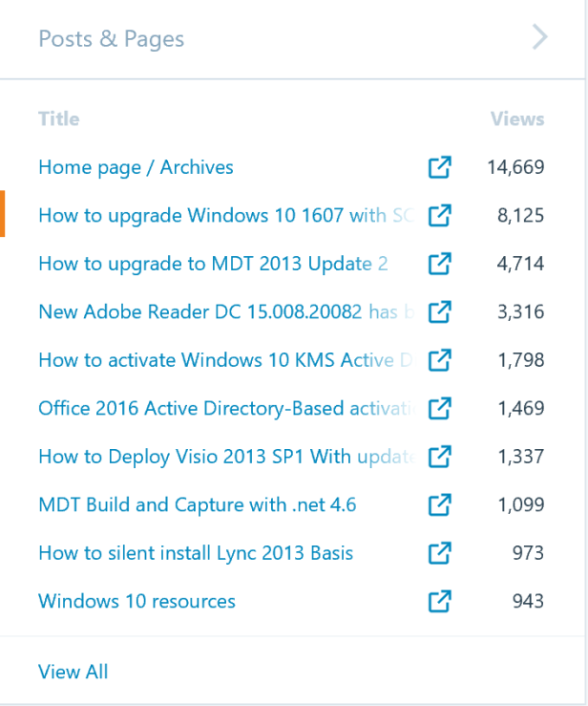Click external link icon beside MDT 2013 Update 2
Image resolution: width=588 pixels, height=706 pixels.
439,264
